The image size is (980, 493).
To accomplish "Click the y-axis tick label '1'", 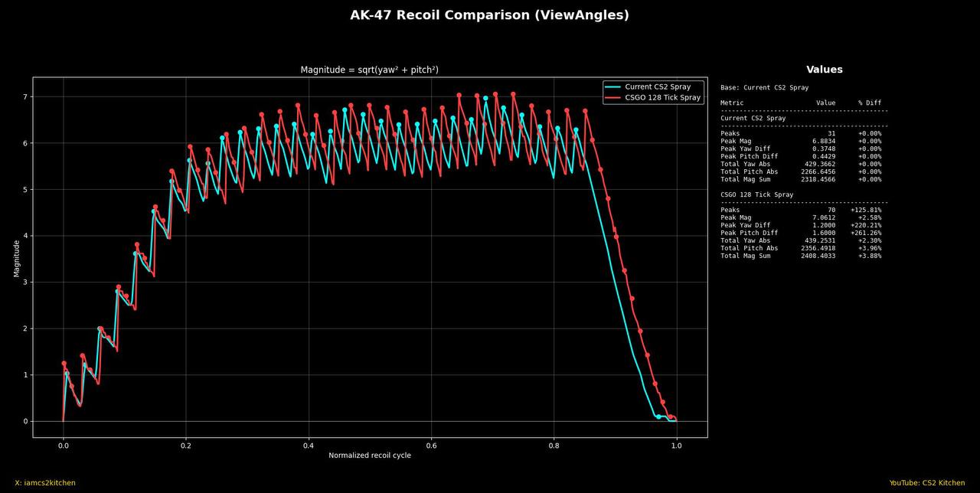I will pos(25,375).
